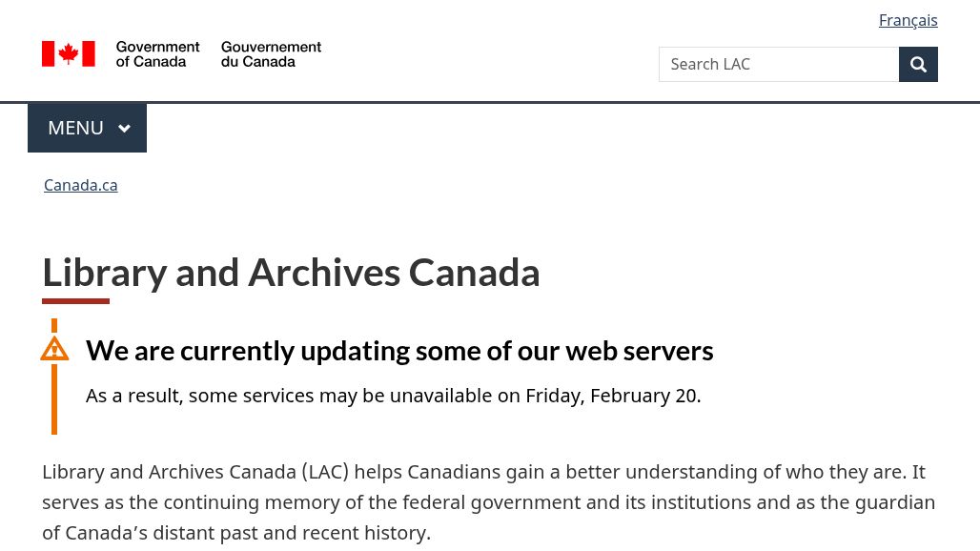Click the word MENU in the navigation bar
The height and width of the screenshot is (551, 980).
pos(75,128)
